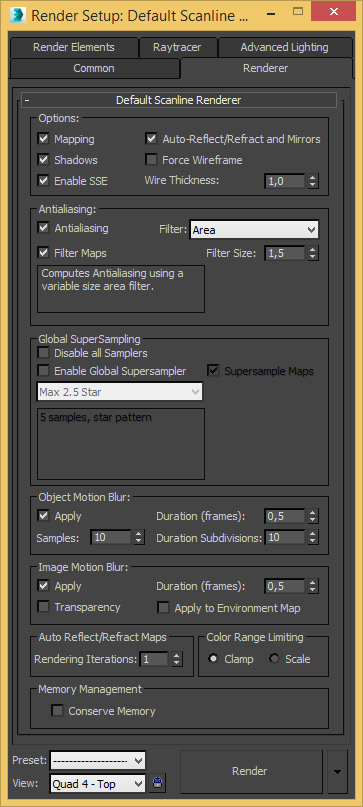Click the antialiasing filter description text box
Screen dimensions: 363x807
pyautogui.click(x=121, y=289)
